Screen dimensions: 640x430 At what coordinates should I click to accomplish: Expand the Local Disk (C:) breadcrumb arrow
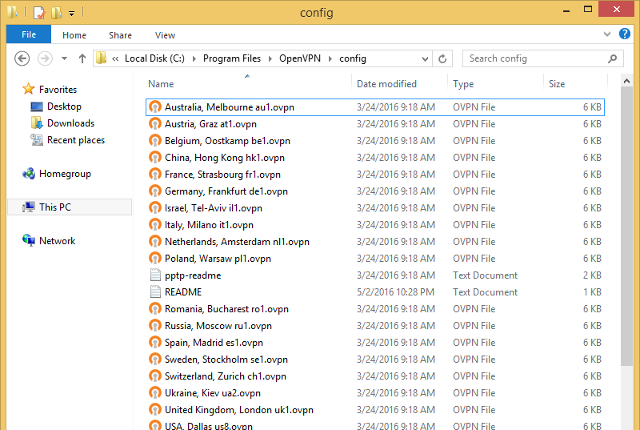(194, 59)
